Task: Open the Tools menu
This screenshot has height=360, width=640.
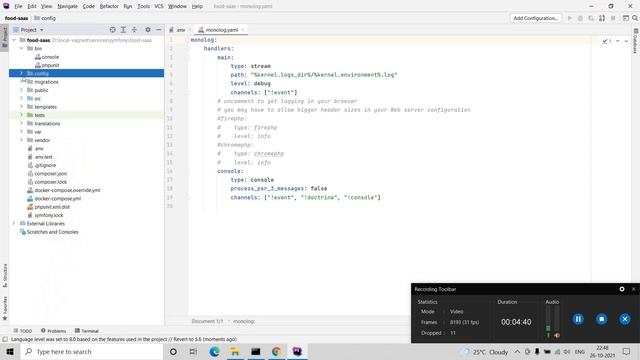Action: point(143,6)
